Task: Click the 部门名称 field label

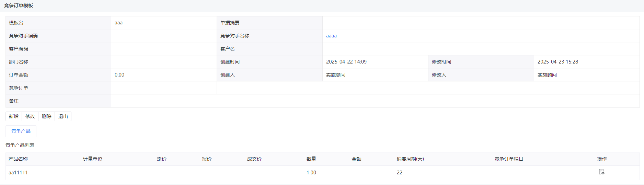Action: (19, 62)
